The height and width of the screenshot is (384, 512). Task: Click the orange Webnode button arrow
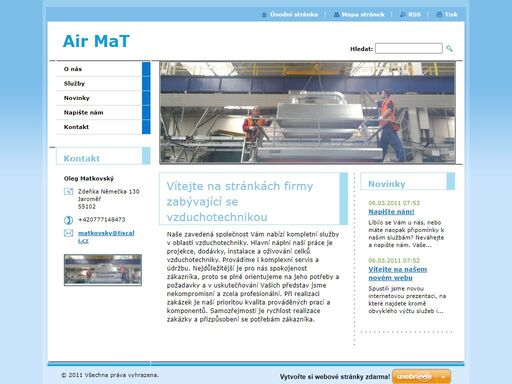443,377
